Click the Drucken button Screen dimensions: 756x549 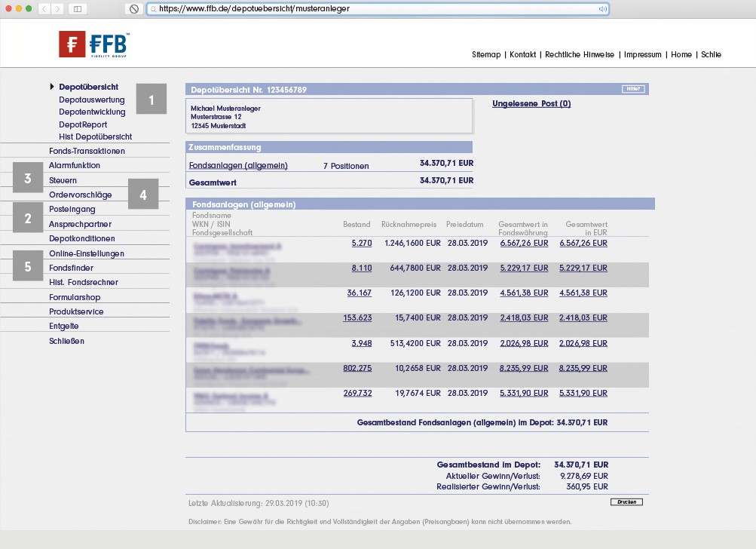click(x=625, y=501)
